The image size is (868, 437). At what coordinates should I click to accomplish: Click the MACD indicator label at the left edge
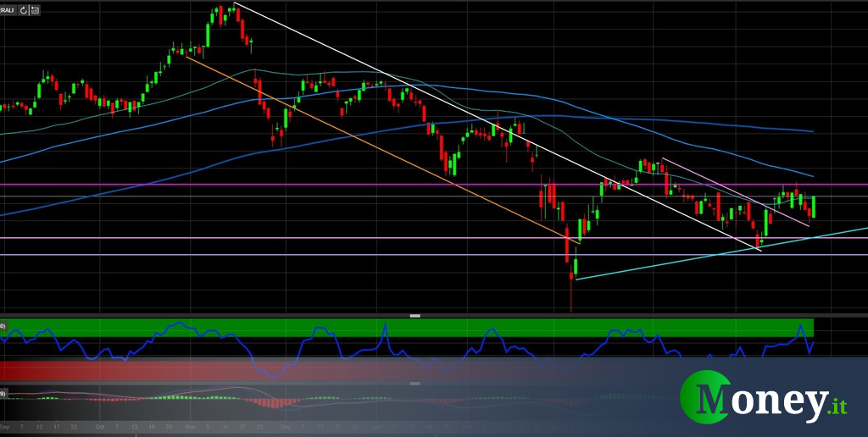coord(3,394)
